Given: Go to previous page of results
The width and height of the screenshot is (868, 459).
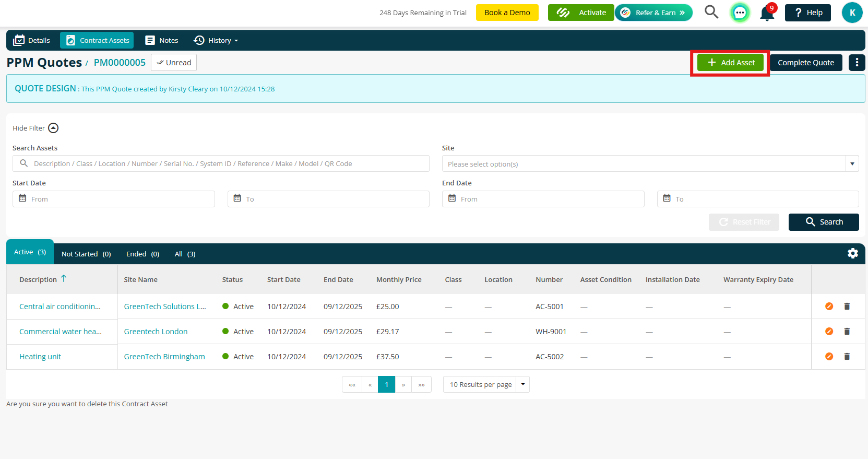Looking at the screenshot, I should [x=370, y=384].
